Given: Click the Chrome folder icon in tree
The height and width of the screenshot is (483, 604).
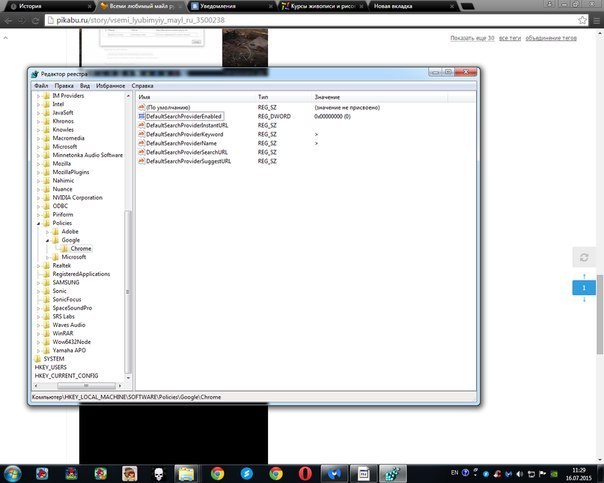Looking at the screenshot, I should (x=64, y=248).
